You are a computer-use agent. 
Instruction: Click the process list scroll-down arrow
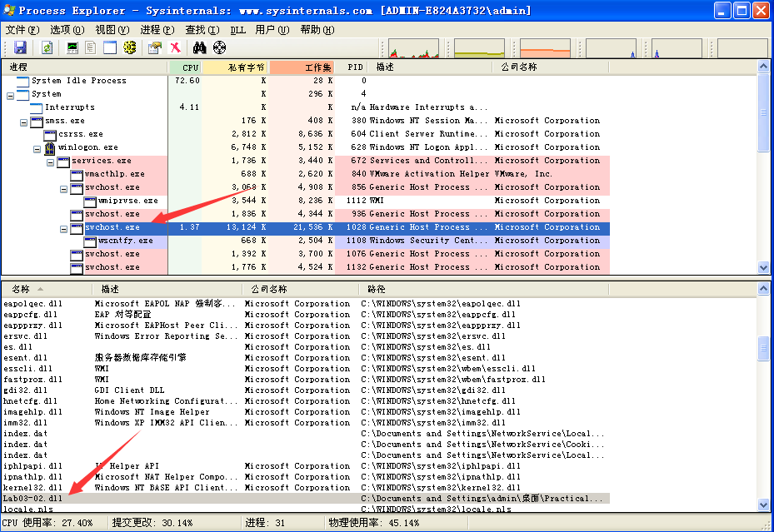tap(764, 268)
